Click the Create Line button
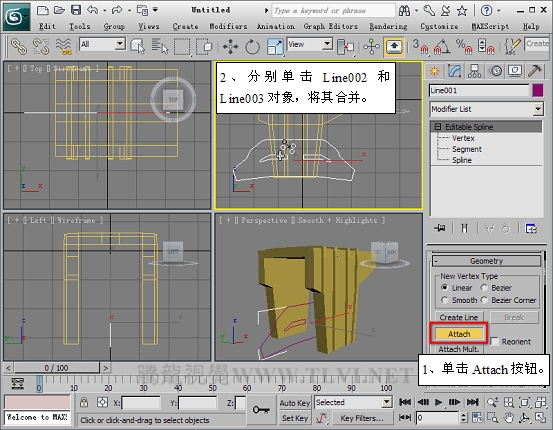 (459, 317)
